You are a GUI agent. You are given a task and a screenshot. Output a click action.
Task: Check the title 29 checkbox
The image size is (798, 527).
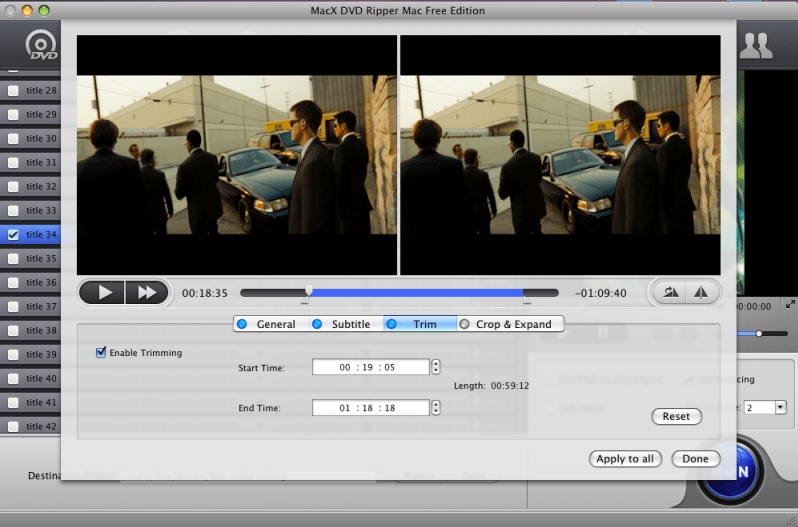13,114
